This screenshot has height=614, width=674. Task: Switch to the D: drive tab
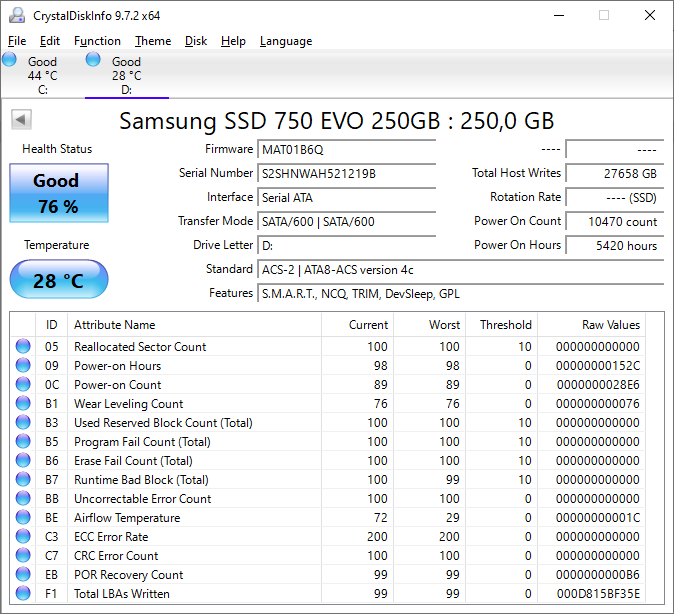click(126, 75)
